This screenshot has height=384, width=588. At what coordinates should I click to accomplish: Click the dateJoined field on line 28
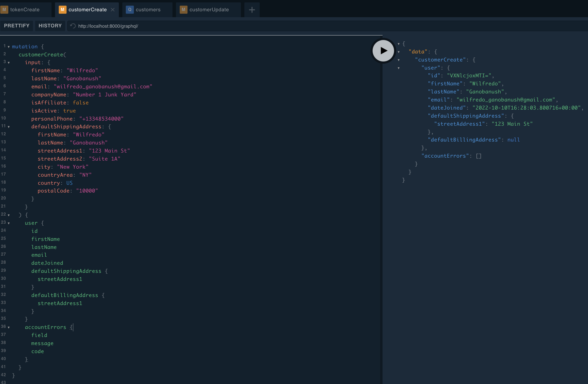(47, 263)
